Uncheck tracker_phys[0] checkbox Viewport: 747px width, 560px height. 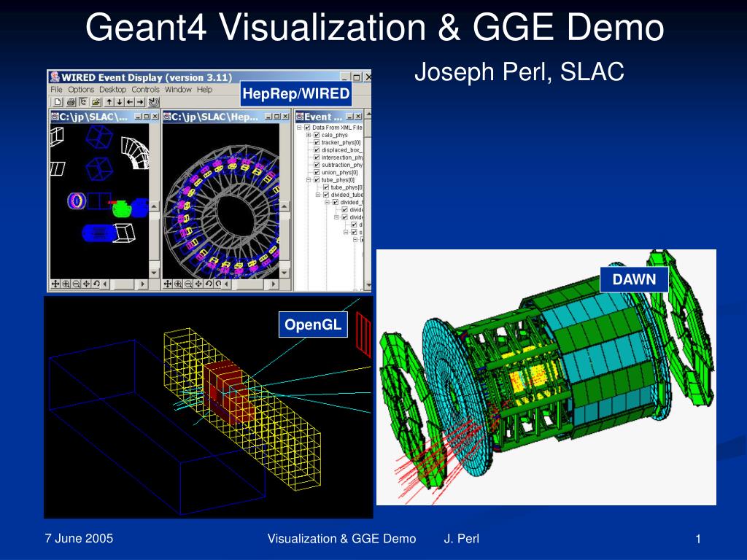(317, 142)
